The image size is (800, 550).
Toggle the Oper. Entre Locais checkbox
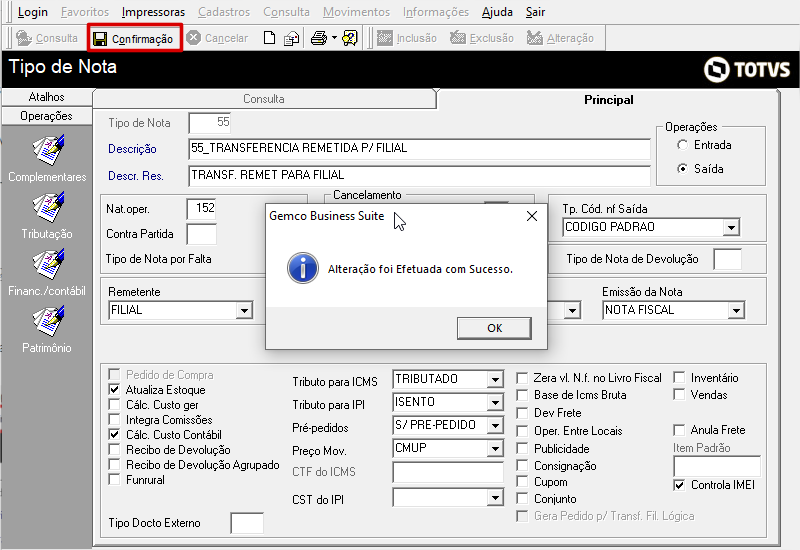point(522,431)
